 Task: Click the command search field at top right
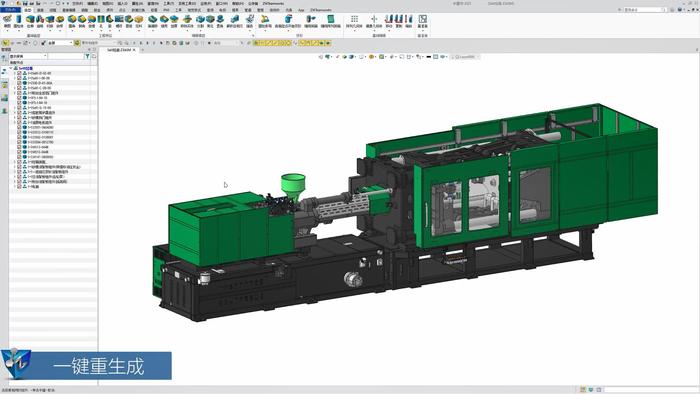tap(645, 10)
